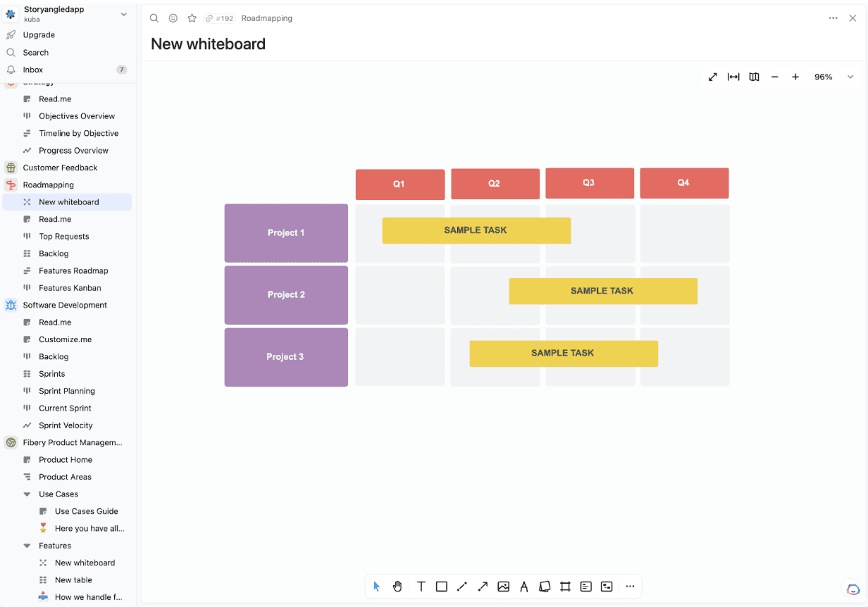Choose the rectangle shape tool
The image size is (868, 607).
tap(442, 586)
